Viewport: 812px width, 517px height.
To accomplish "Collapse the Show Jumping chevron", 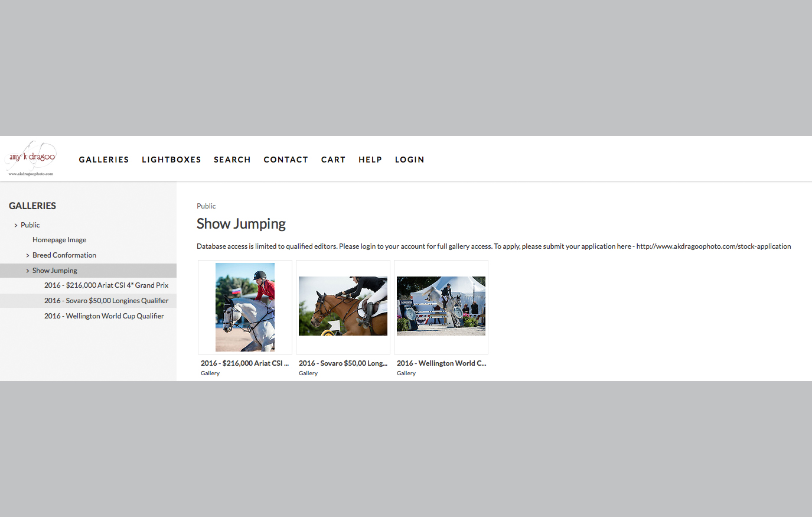I will point(28,271).
